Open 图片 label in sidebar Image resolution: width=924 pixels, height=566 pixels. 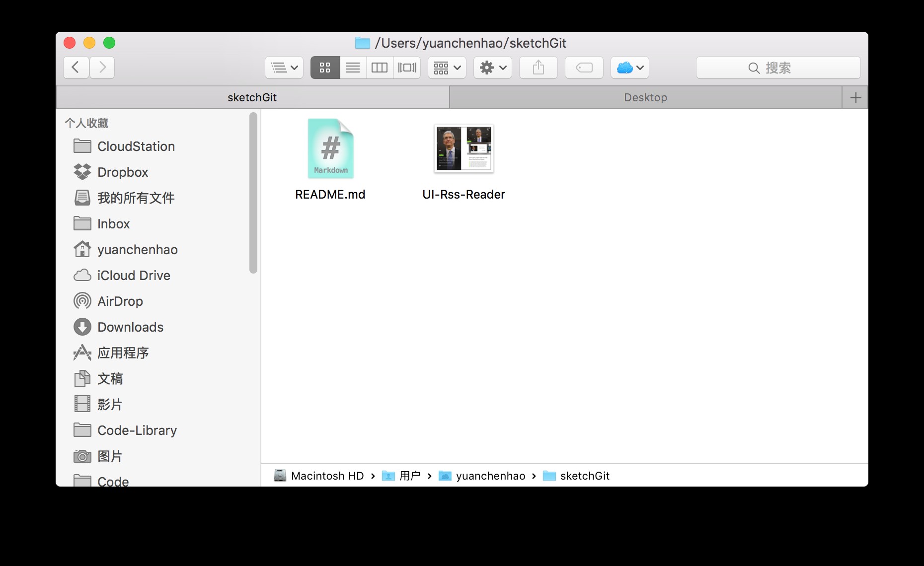click(110, 456)
